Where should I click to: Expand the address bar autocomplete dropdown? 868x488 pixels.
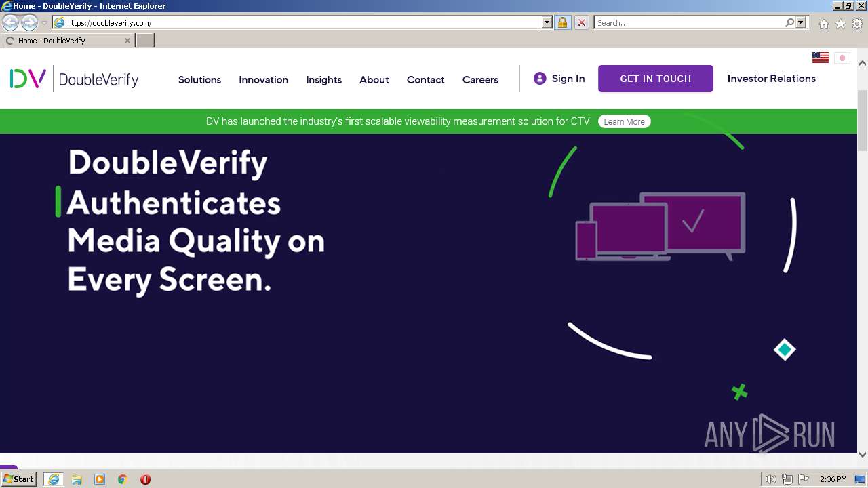(547, 23)
